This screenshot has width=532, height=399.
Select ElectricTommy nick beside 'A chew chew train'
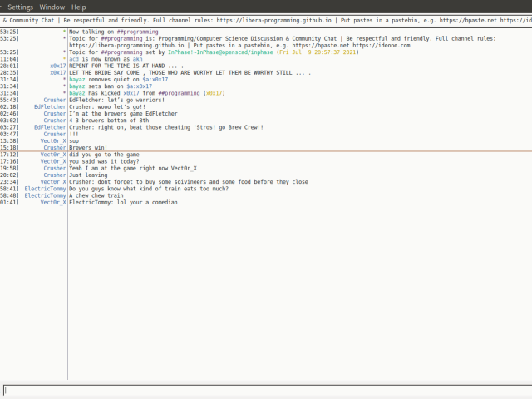pos(45,195)
